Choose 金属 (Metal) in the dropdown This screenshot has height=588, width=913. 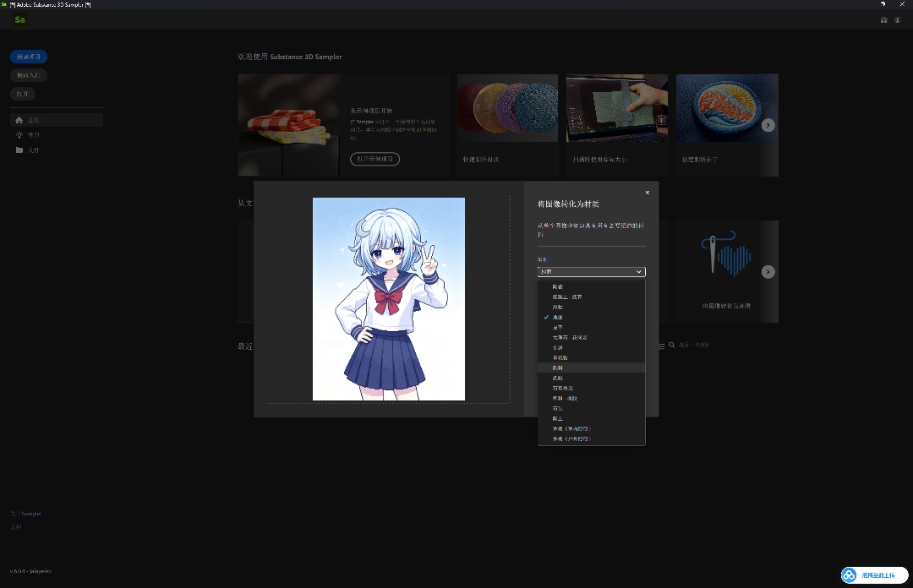coord(591,347)
